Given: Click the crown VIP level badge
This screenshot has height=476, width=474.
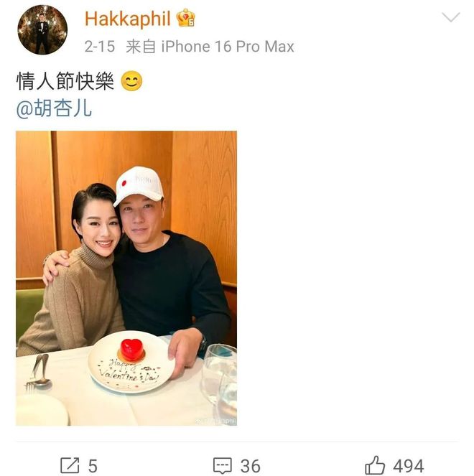Looking at the screenshot, I should 185,18.
